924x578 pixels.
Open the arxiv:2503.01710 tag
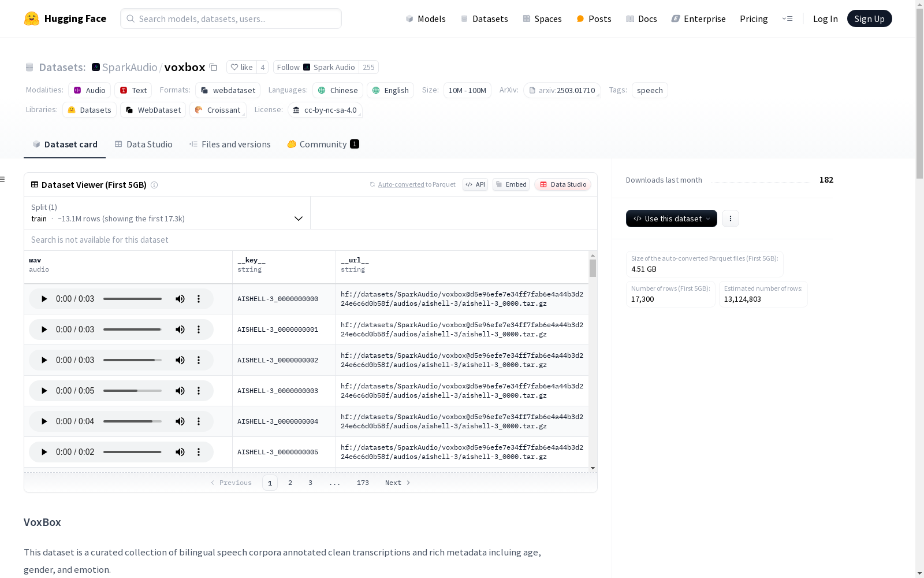click(x=562, y=90)
